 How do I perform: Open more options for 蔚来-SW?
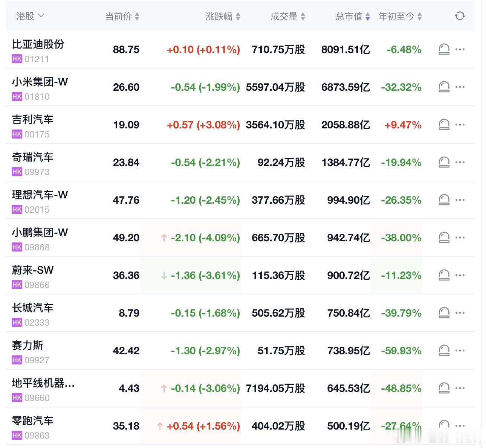460,275
